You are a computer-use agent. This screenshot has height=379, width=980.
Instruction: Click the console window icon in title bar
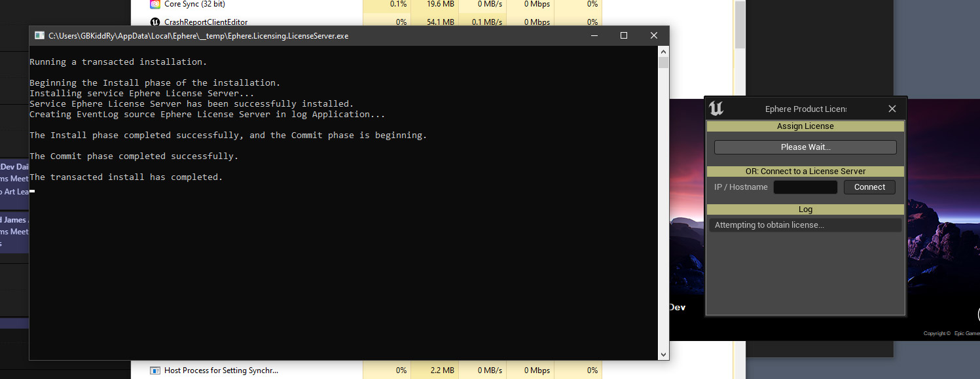coord(39,36)
